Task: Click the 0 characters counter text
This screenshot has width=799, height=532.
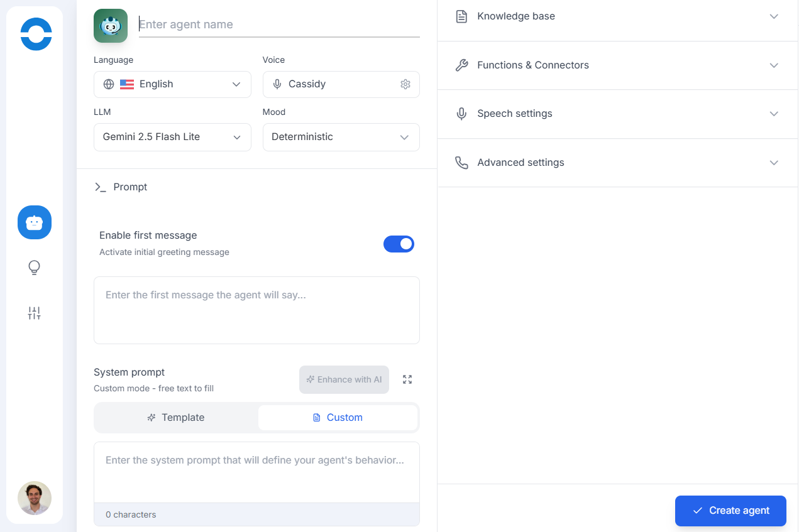Action: (131, 514)
